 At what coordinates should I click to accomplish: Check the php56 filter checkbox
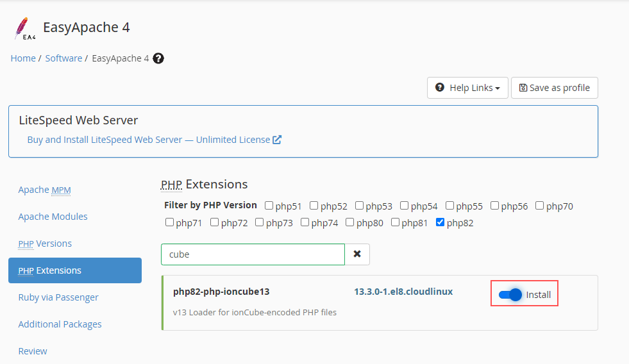[x=494, y=206]
